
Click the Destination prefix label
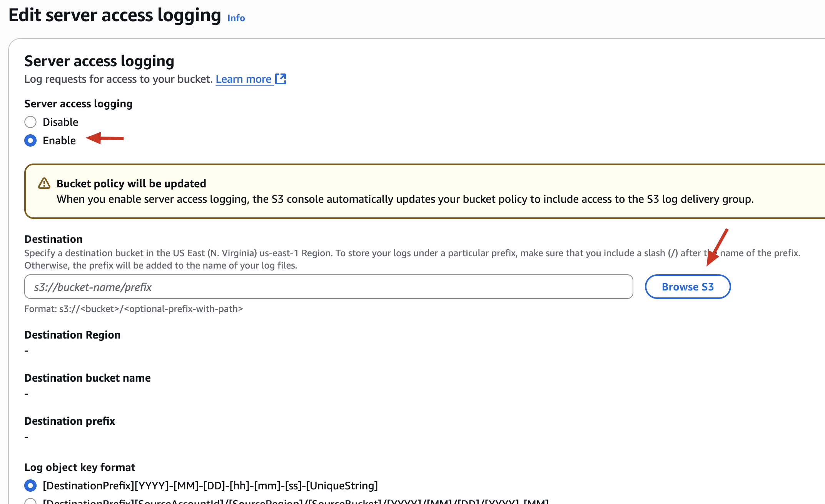click(x=70, y=421)
